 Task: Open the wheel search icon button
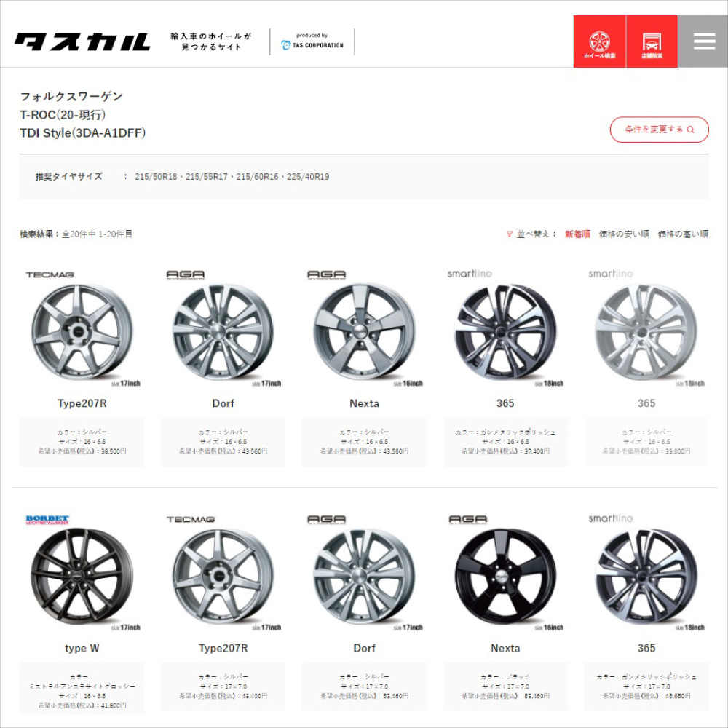tap(599, 41)
